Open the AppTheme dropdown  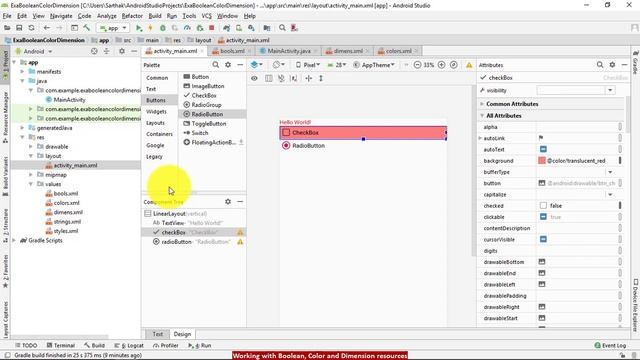tap(374, 65)
